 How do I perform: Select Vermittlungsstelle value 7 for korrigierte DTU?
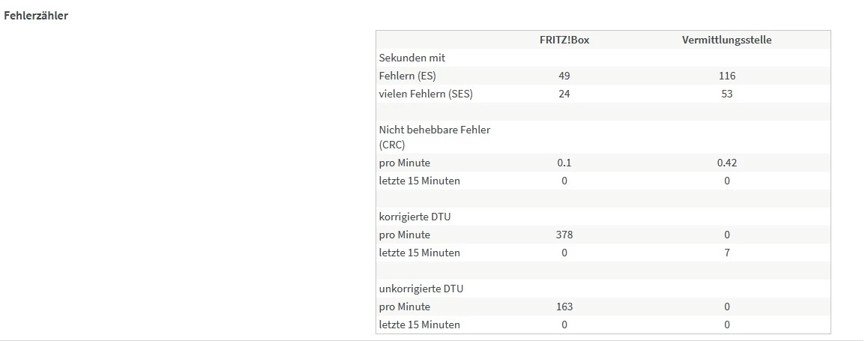[x=726, y=253]
